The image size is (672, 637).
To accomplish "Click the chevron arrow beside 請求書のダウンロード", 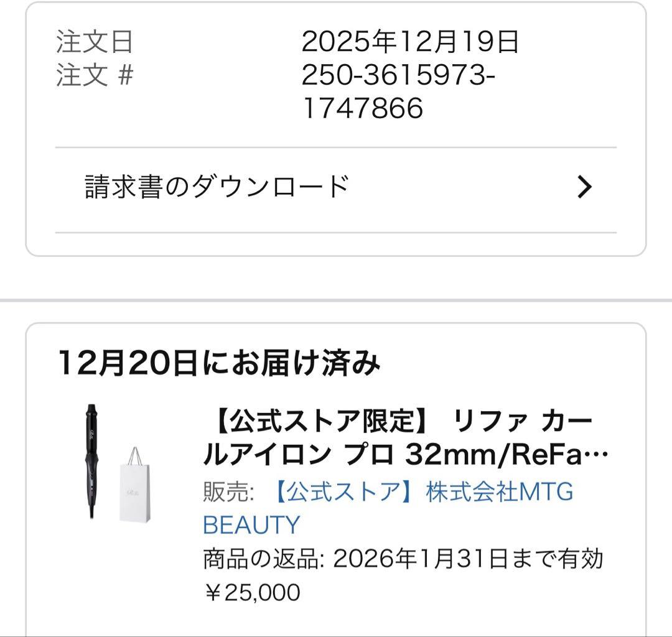I will [x=584, y=187].
